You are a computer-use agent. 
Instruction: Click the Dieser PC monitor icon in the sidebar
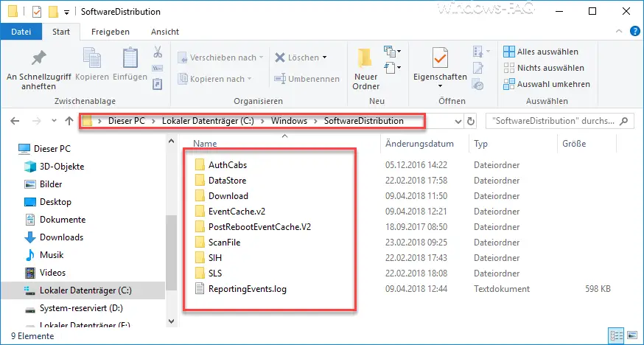point(24,148)
